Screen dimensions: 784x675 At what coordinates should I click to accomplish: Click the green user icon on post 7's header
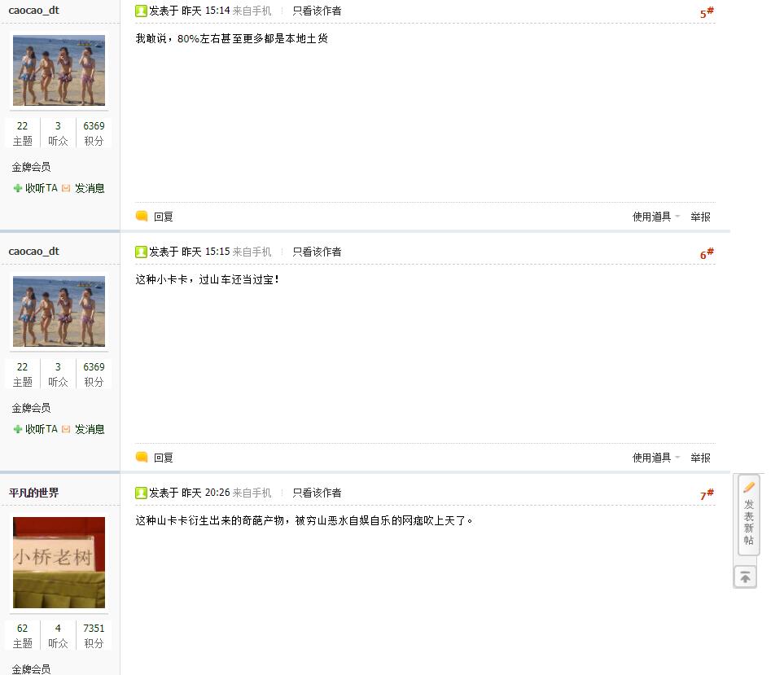141,493
